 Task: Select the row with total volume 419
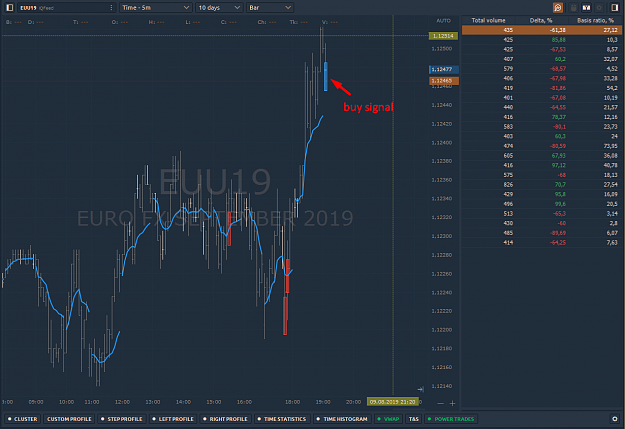pyautogui.click(x=542, y=88)
